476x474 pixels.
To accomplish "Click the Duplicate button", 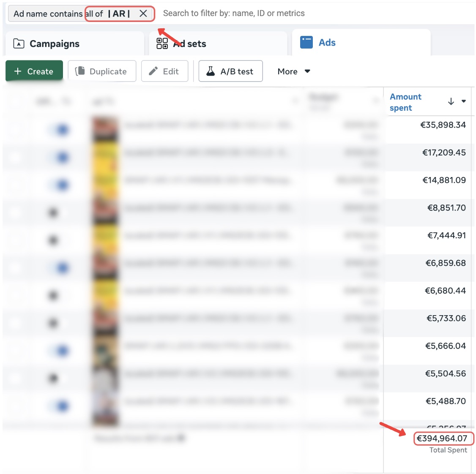I will [102, 71].
